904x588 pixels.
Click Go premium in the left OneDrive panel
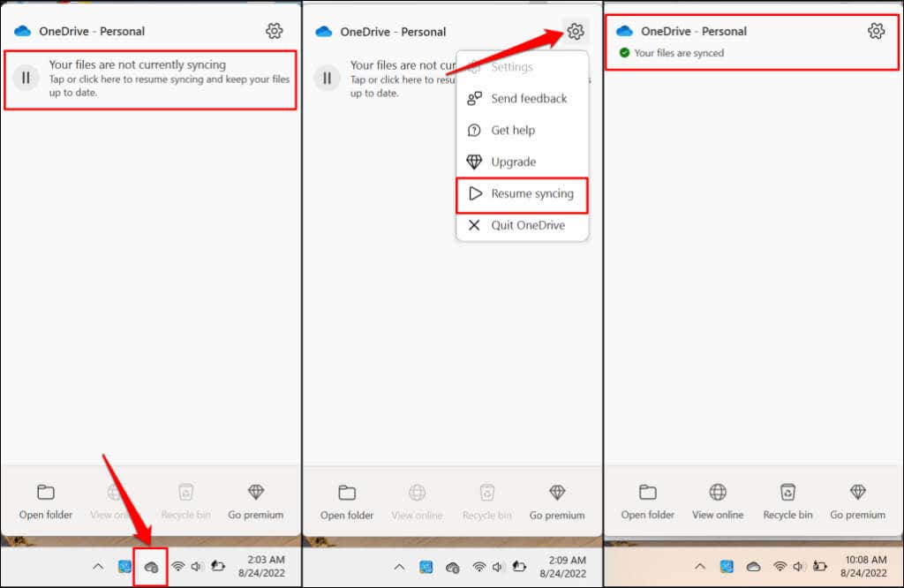tap(255, 501)
